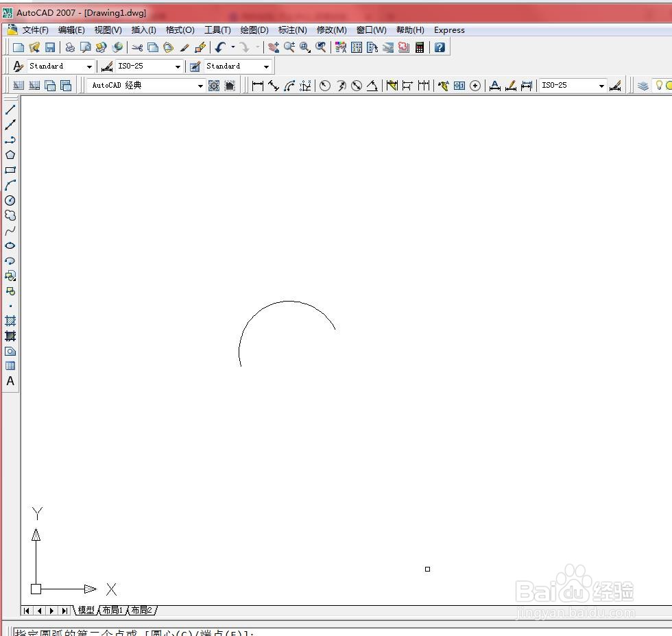Viewport: 672px width, 636px height.
Task: Click the Radius dimension icon
Action: click(x=325, y=86)
